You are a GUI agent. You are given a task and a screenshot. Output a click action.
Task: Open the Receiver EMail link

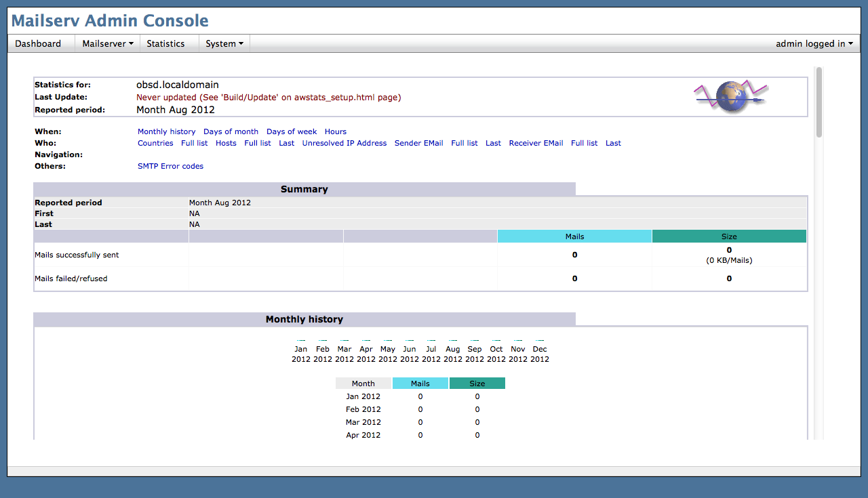pos(536,143)
